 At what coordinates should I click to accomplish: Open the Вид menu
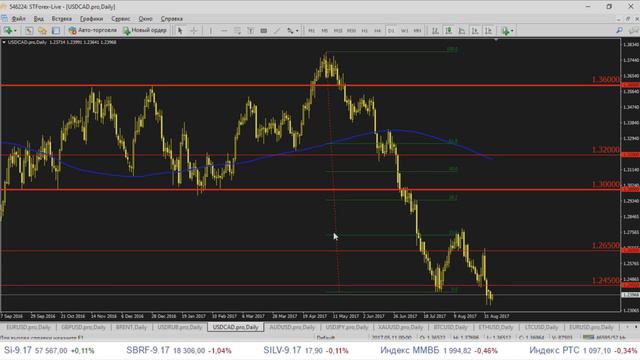pos(38,19)
